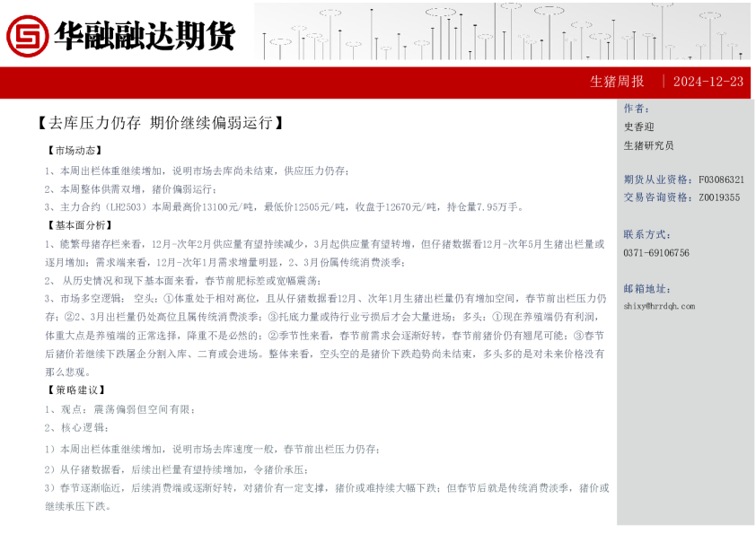Click the email address shixy@hrrdqh.com
The height and width of the screenshot is (534, 756).
point(659,306)
